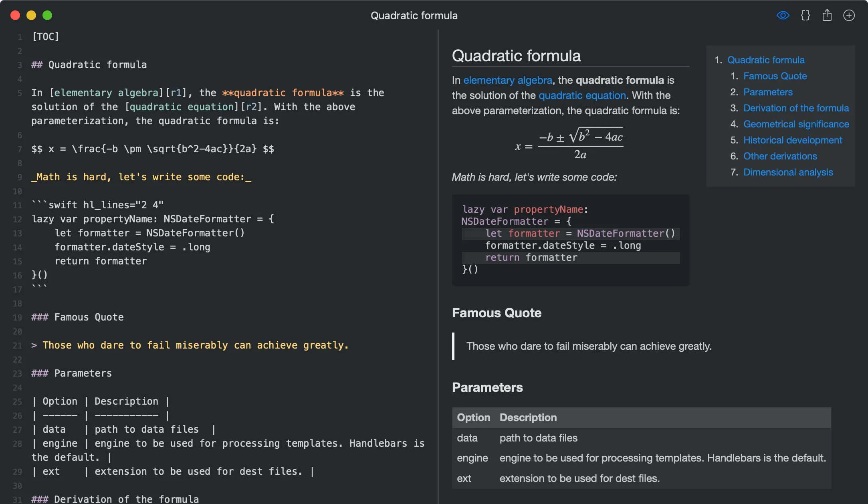Image resolution: width=868 pixels, height=504 pixels.
Task: Open Derivation of the formula TOC entry
Action: click(x=796, y=108)
